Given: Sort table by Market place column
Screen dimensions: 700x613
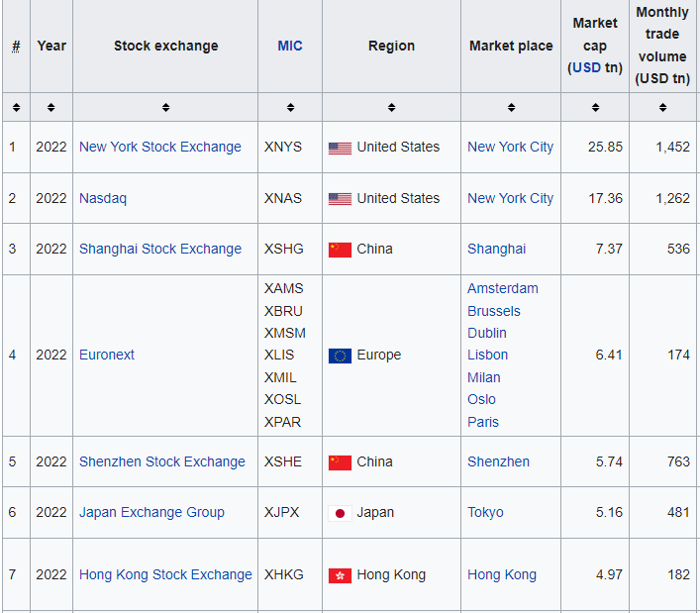Looking at the screenshot, I should click(x=511, y=107).
